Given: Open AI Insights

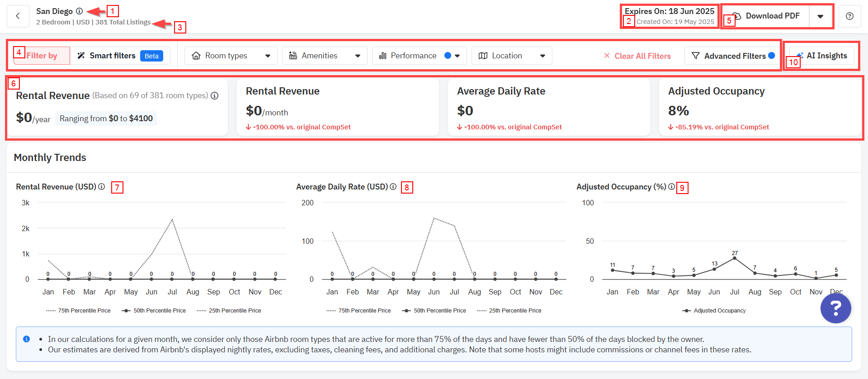Looking at the screenshot, I should pyautogui.click(x=821, y=56).
